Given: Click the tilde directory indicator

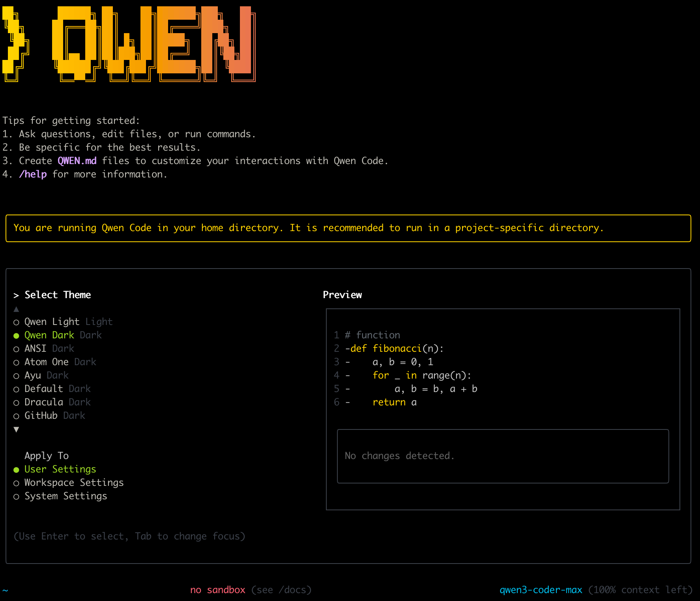Looking at the screenshot, I should click(x=5, y=590).
